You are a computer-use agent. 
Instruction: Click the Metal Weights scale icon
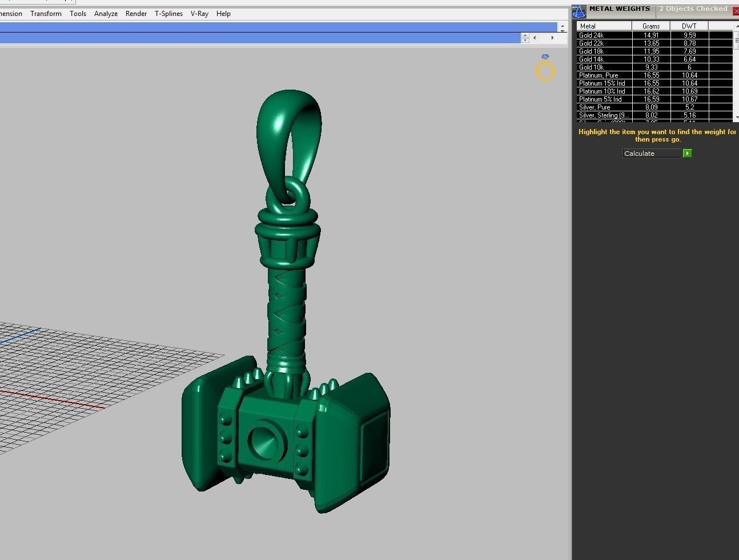click(579, 11)
